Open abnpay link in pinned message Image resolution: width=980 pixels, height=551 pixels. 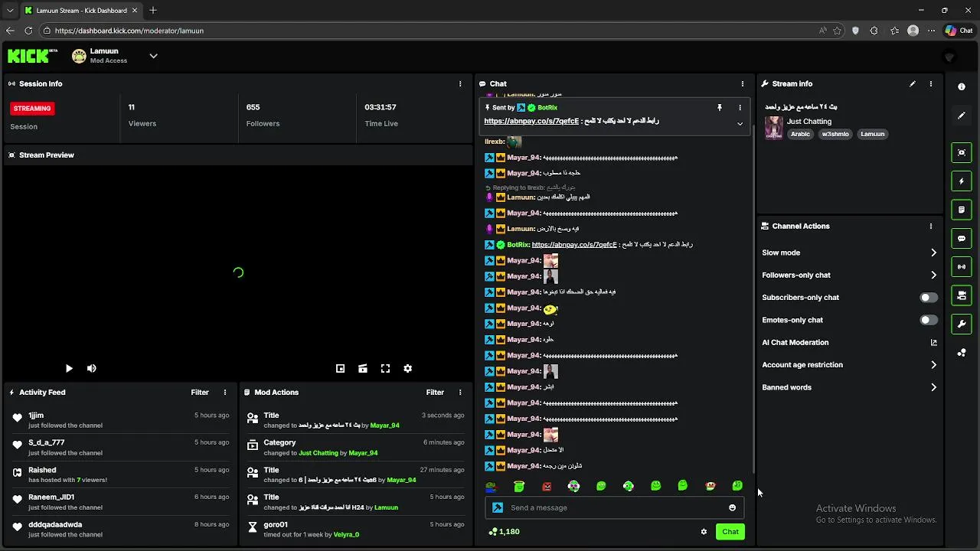(531, 121)
